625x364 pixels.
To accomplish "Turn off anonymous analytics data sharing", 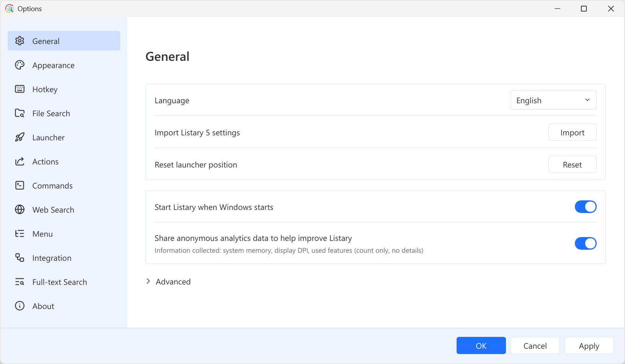I will coord(586,244).
